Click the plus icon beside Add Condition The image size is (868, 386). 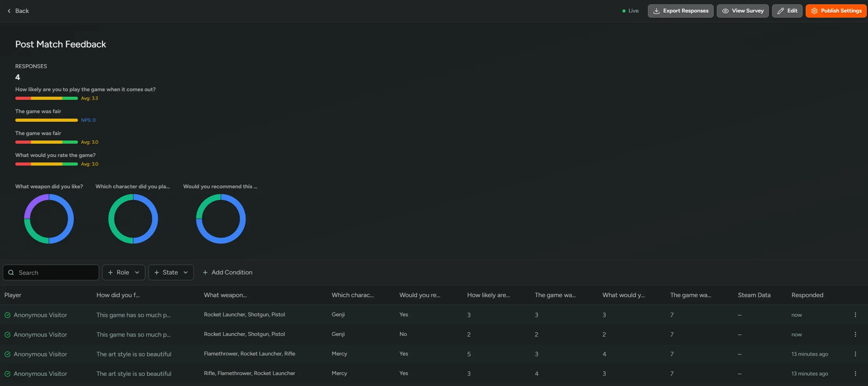(205, 272)
